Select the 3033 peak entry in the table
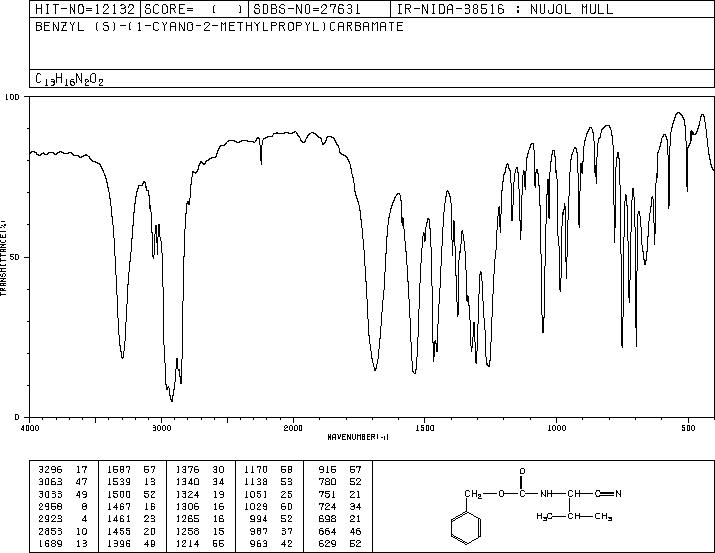Image resolution: width=715 pixels, height=553 pixels. [63, 494]
